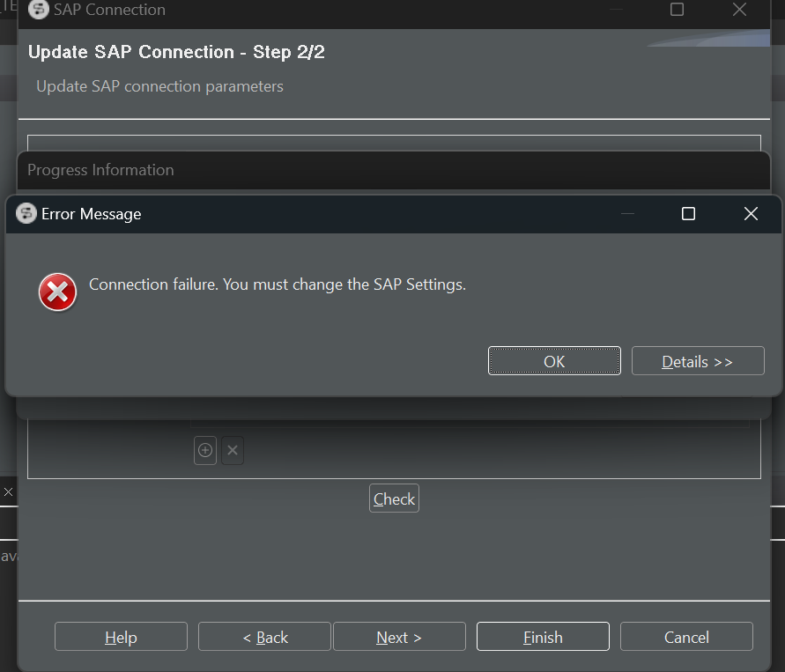Click the Error Message title bar app icon

pos(26,213)
